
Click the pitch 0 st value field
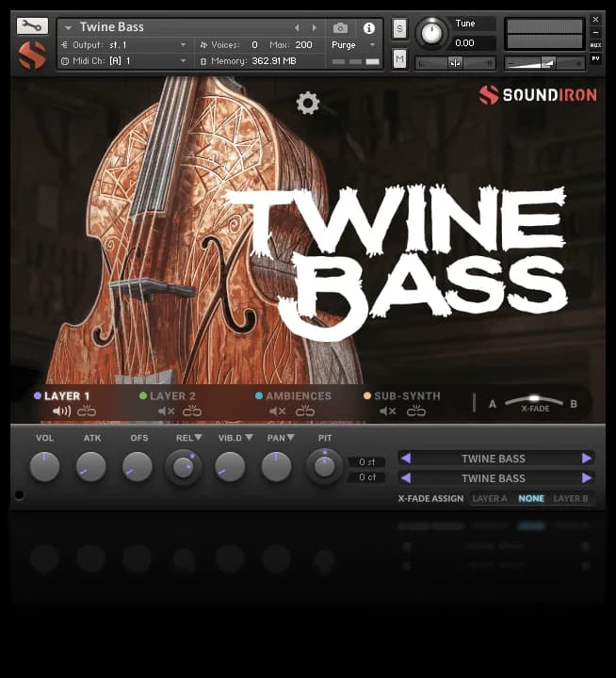coord(366,461)
